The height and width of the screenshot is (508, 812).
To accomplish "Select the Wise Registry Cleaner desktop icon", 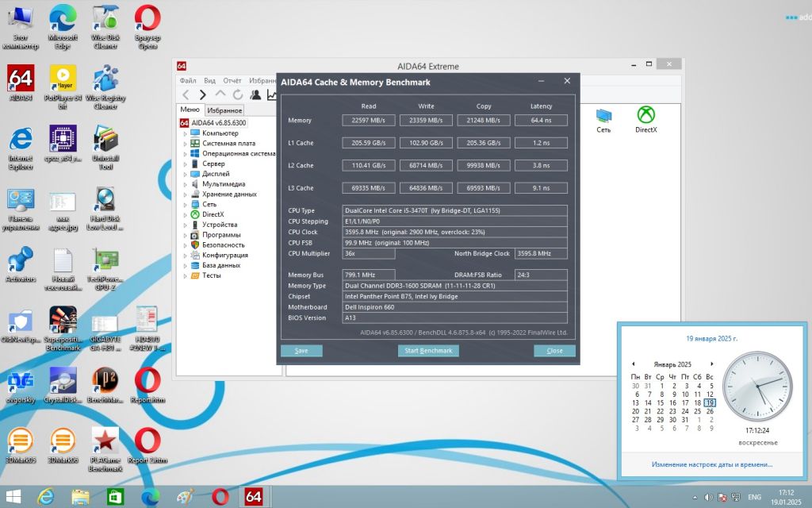I will tap(105, 87).
